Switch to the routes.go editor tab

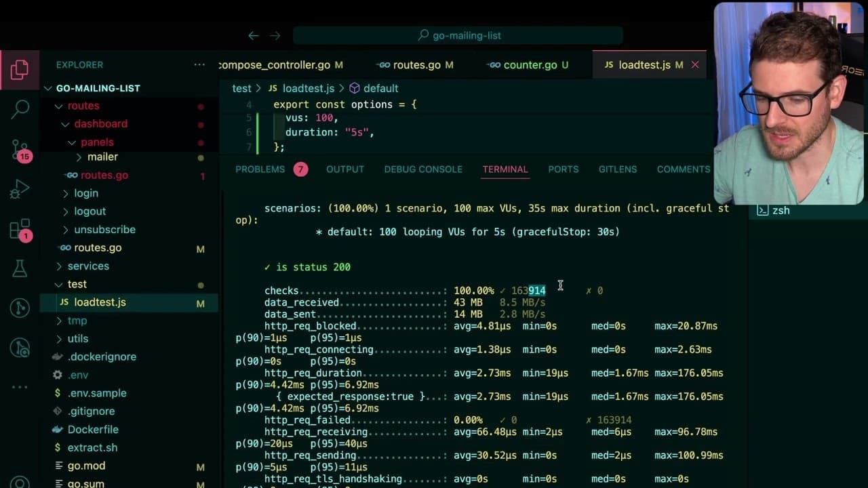pos(416,65)
